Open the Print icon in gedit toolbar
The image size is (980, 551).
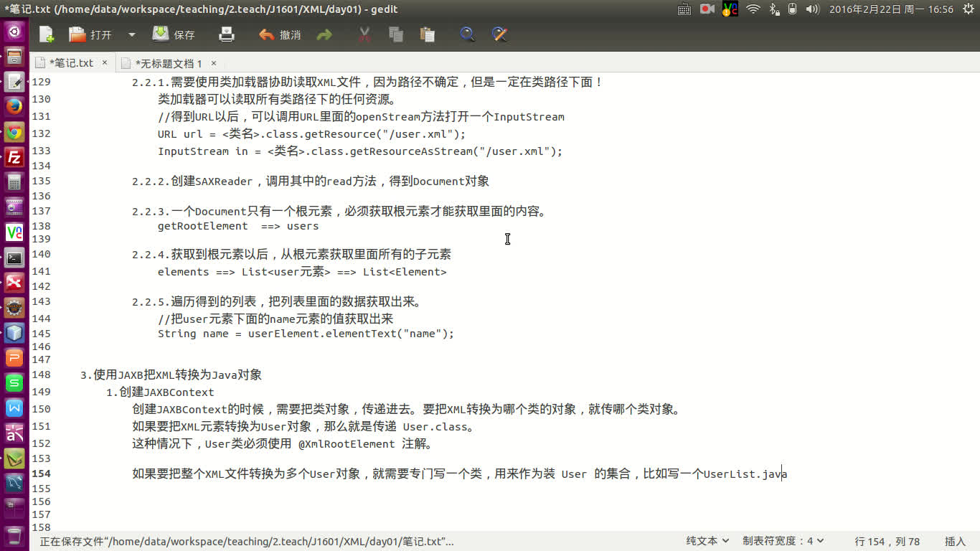coord(226,34)
